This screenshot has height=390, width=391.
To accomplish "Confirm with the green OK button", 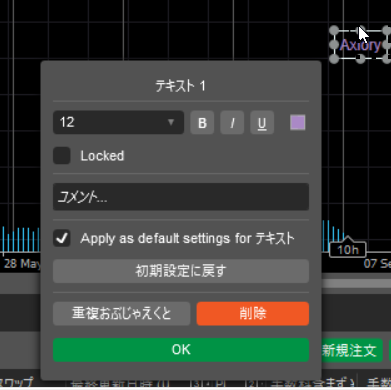I will tap(181, 350).
